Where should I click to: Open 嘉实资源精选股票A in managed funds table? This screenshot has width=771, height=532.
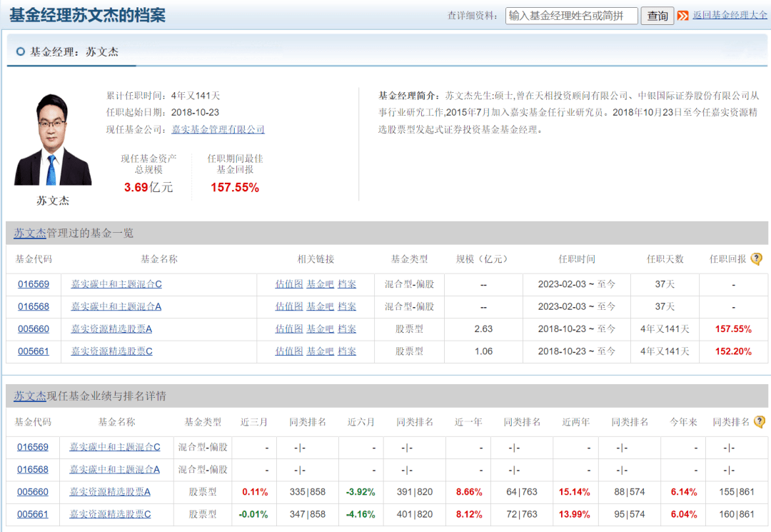point(111,329)
